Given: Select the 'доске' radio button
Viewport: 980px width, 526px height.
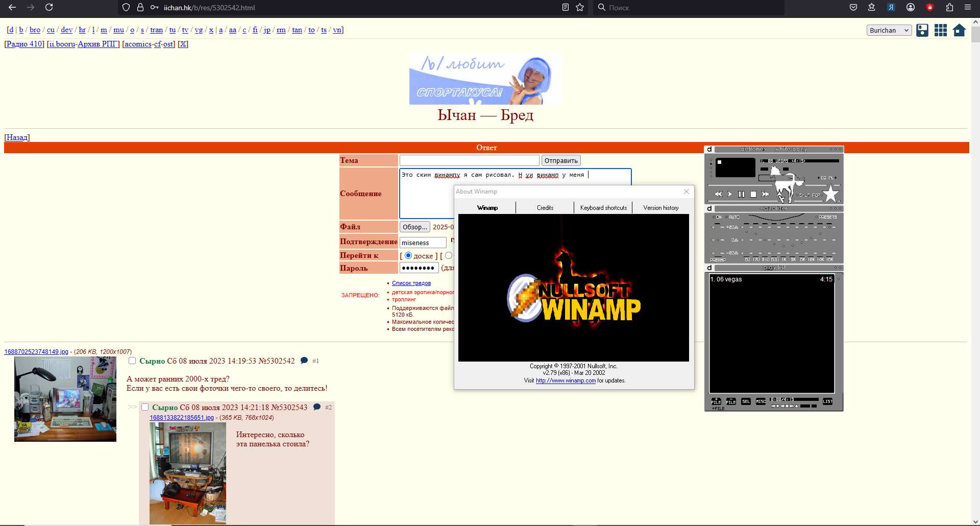Looking at the screenshot, I should pyautogui.click(x=408, y=255).
